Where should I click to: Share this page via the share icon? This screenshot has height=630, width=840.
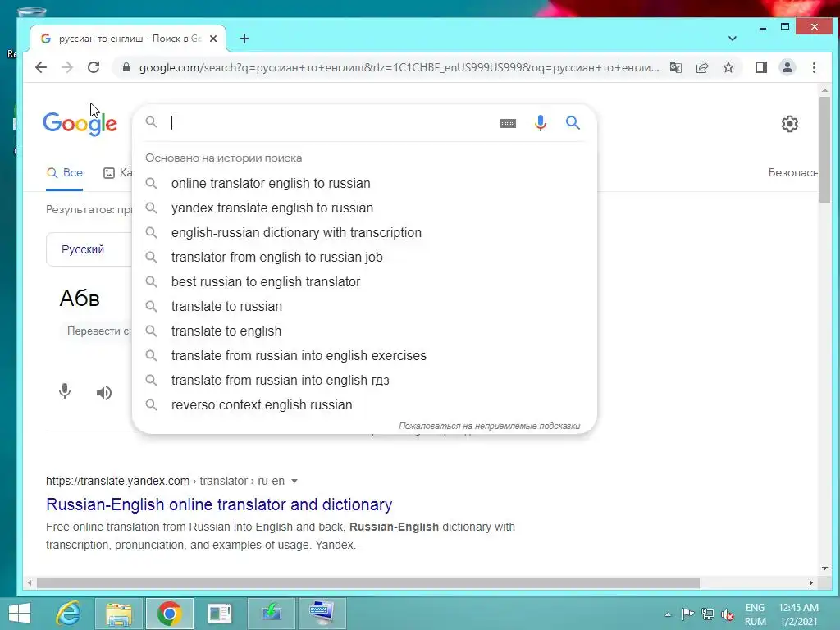tap(702, 67)
